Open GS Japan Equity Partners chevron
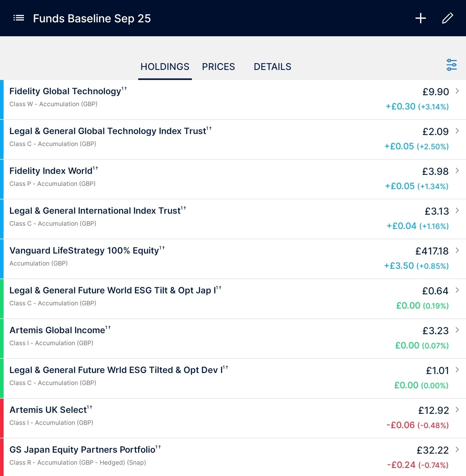 click(457, 449)
